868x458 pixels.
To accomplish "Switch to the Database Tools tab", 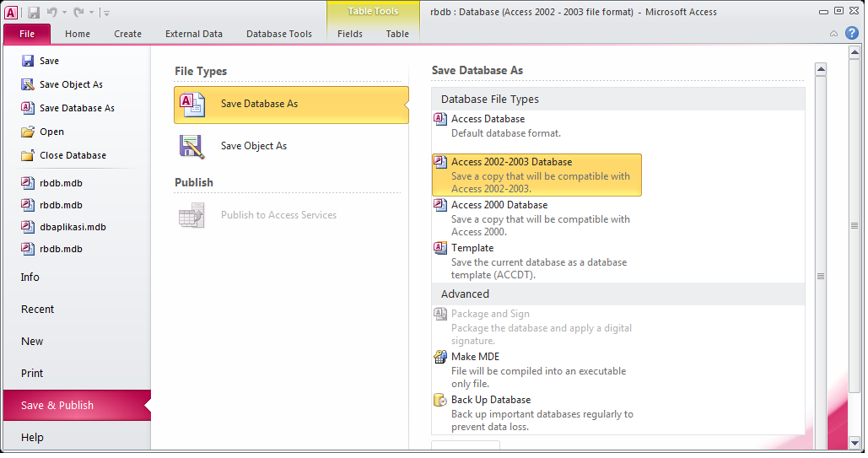I will [279, 34].
